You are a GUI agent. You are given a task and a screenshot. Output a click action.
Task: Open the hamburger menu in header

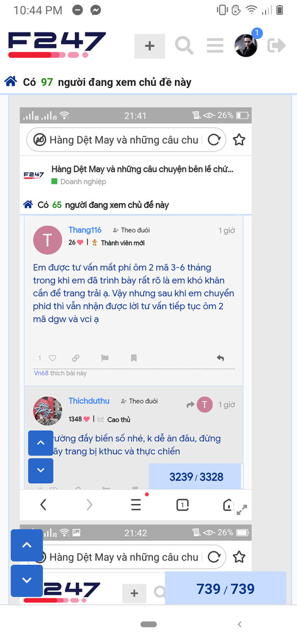[x=215, y=46]
